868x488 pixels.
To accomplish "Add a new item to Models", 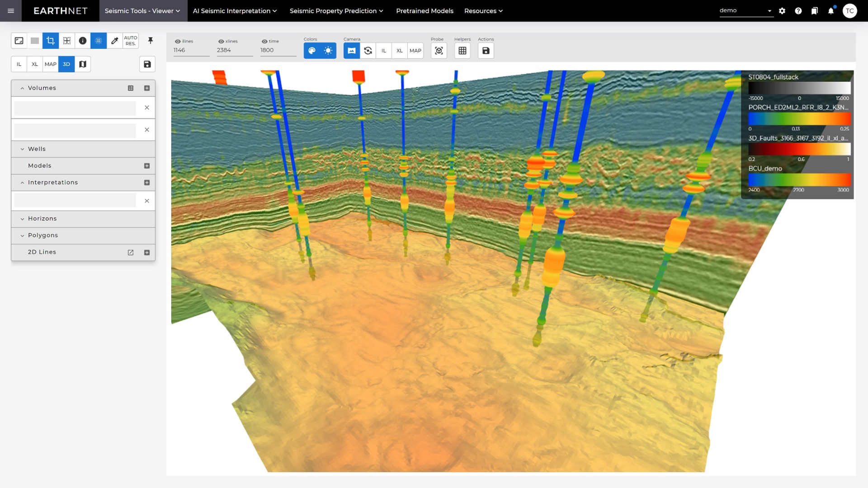I will coord(146,165).
